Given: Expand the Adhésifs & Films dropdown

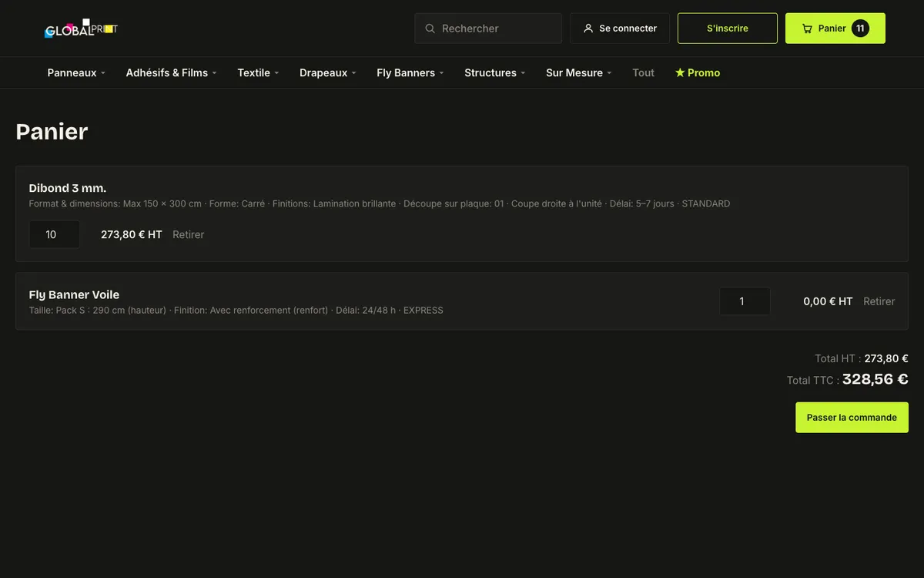Looking at the screenshot, I should click(171, 72).
